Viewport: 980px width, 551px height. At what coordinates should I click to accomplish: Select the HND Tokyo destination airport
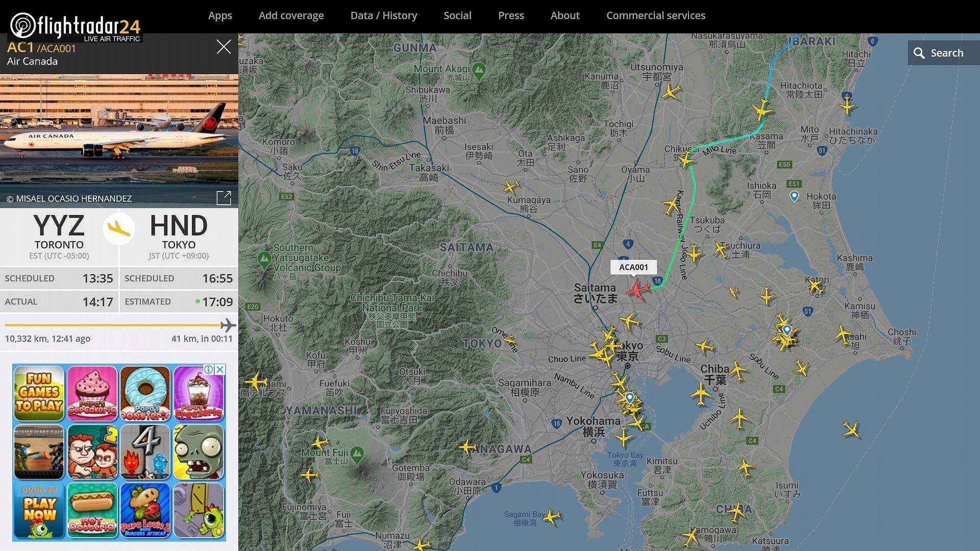pyautogui.click(x=179, y=235)
